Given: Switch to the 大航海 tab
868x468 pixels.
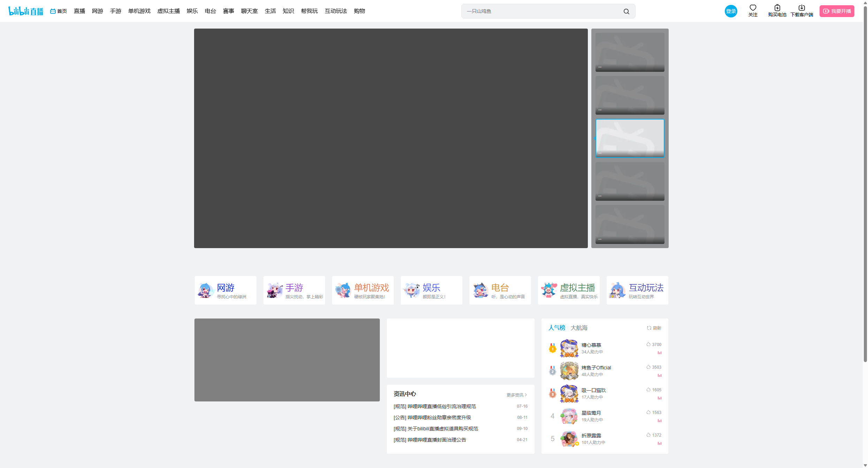Looking at the screenshot, I should click(x=579, y=328).
